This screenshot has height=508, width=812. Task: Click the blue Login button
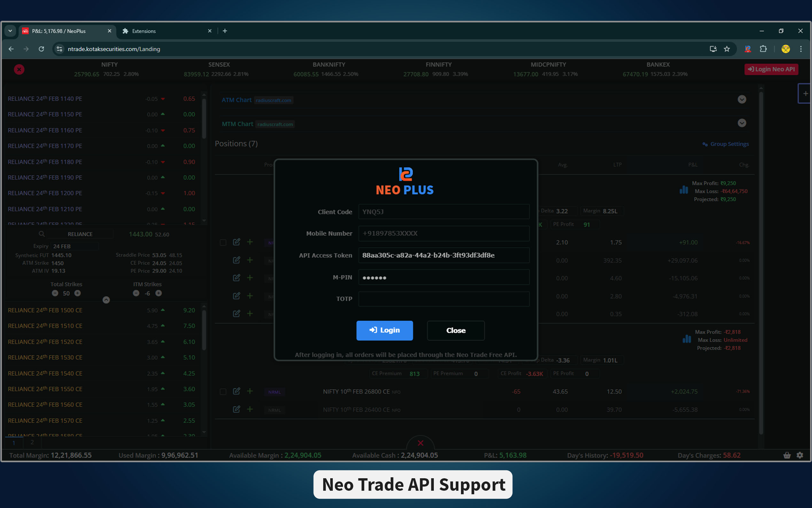384,330
